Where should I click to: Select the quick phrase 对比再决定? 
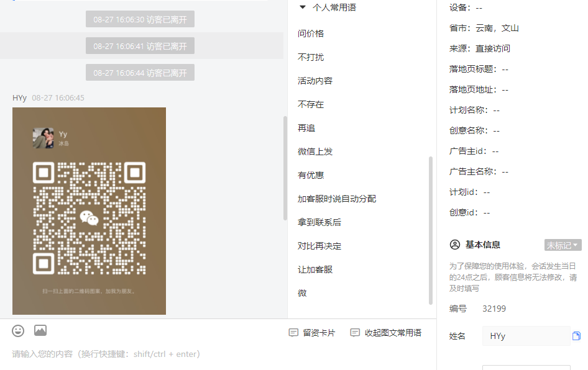(x=319, y=246)
